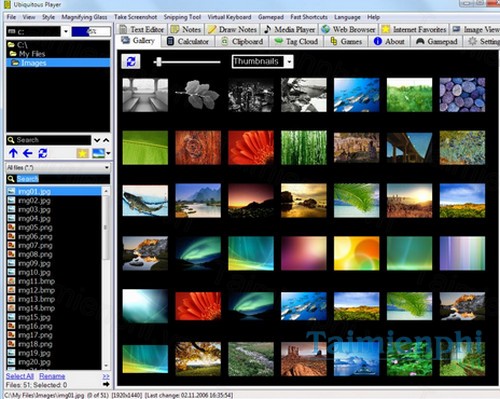
Task: Select the Images folder in the tree
Action: 58,63
